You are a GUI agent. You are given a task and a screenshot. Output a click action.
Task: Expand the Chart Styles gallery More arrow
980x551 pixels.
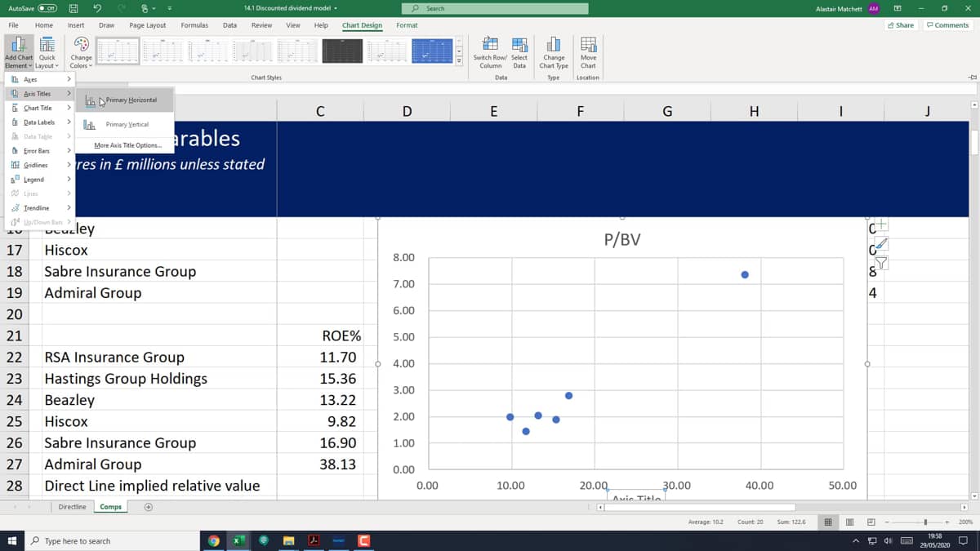[459, 61]
